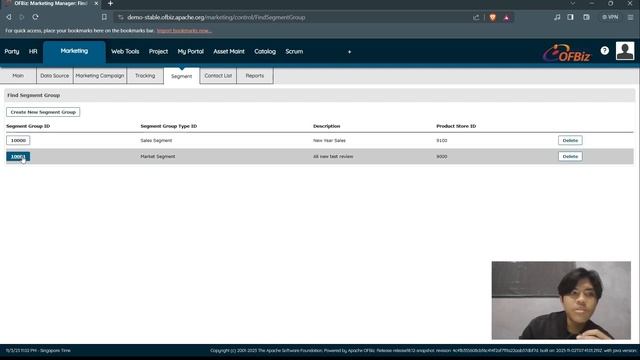Open the Catalog application
Screen dimensions: 640x360
pyautogui.click(x=265, y=51)
